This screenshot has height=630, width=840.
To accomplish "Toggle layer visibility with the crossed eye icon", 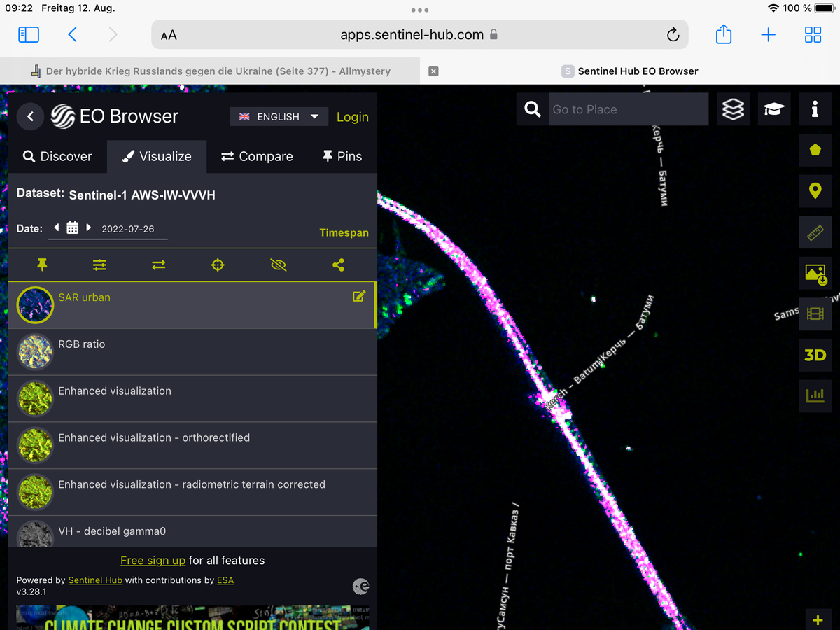I will point(278,265).
